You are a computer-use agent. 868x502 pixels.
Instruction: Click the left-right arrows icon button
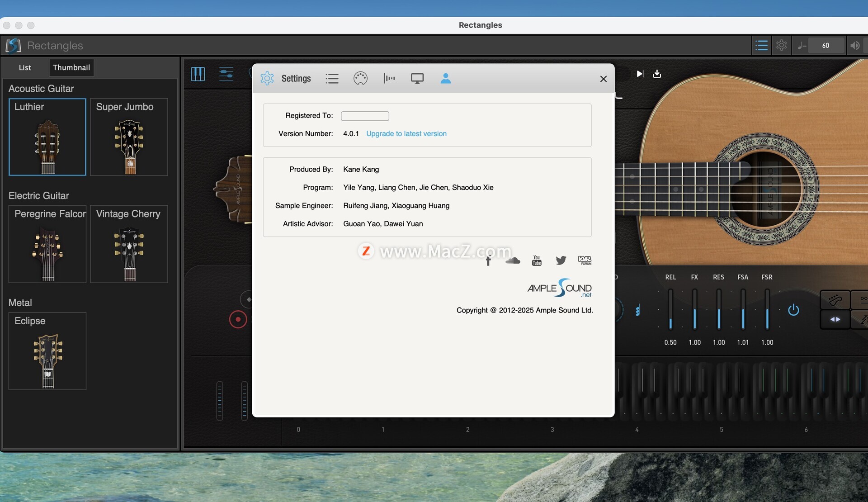click(835, 319)
